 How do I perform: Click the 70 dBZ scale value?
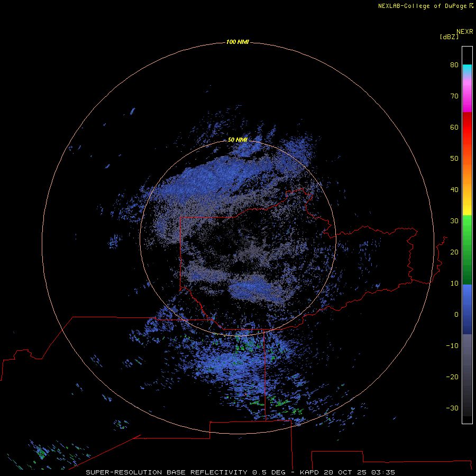(454, 96)
